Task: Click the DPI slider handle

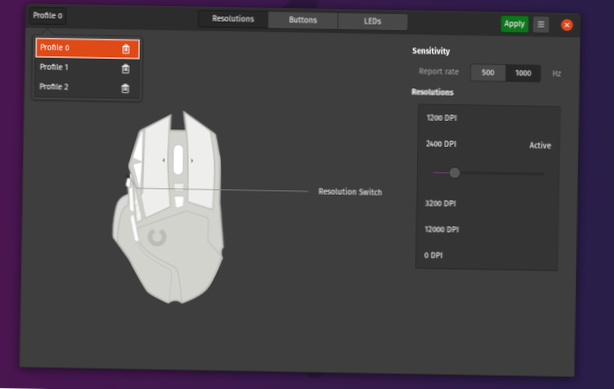Action: 454,173
